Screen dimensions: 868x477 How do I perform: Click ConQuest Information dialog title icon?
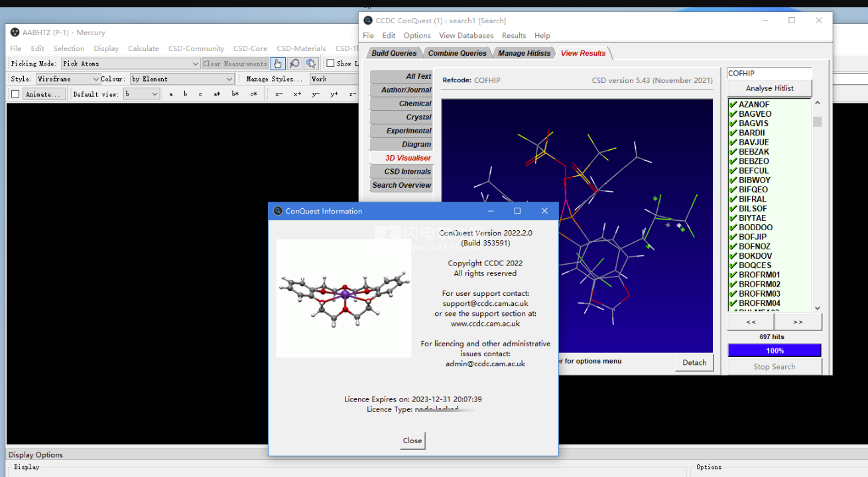[x=278, y=211]
